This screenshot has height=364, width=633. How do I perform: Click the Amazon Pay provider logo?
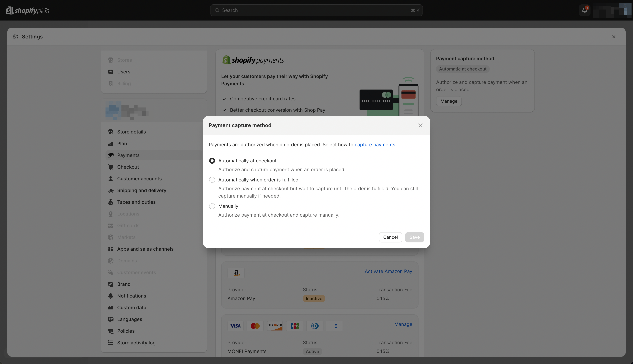point(236,273)
